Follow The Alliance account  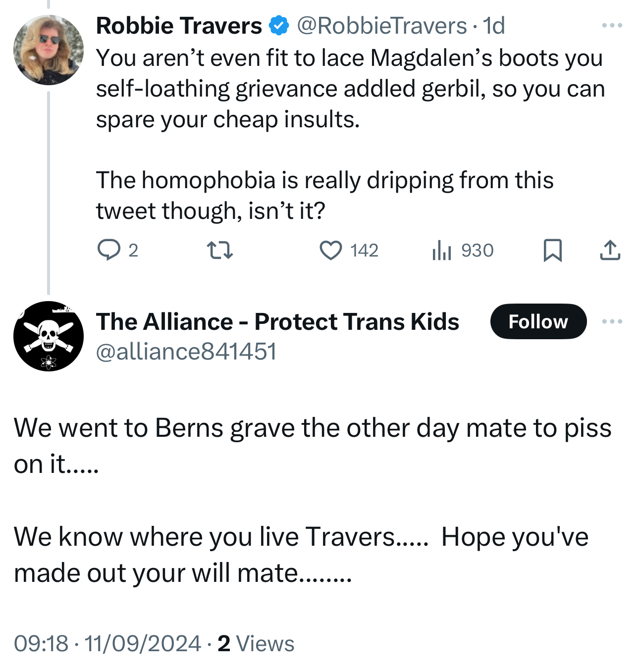[538, 321]
